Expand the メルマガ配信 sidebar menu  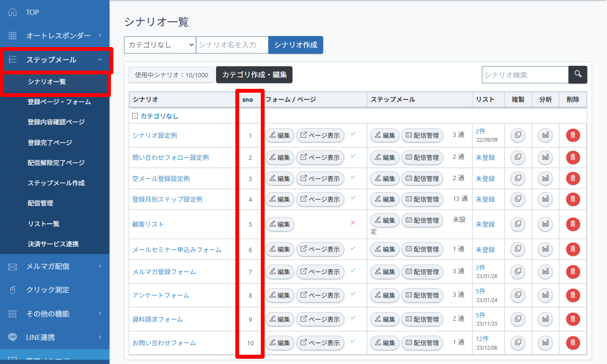pyautogui.click(x=55, y=266)
